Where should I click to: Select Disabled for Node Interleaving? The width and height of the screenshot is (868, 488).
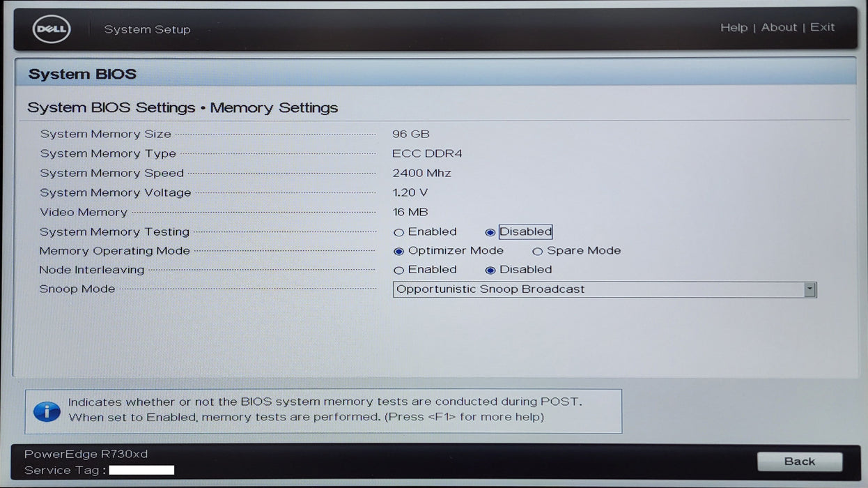pyautogui.click(x=490, y=270)
